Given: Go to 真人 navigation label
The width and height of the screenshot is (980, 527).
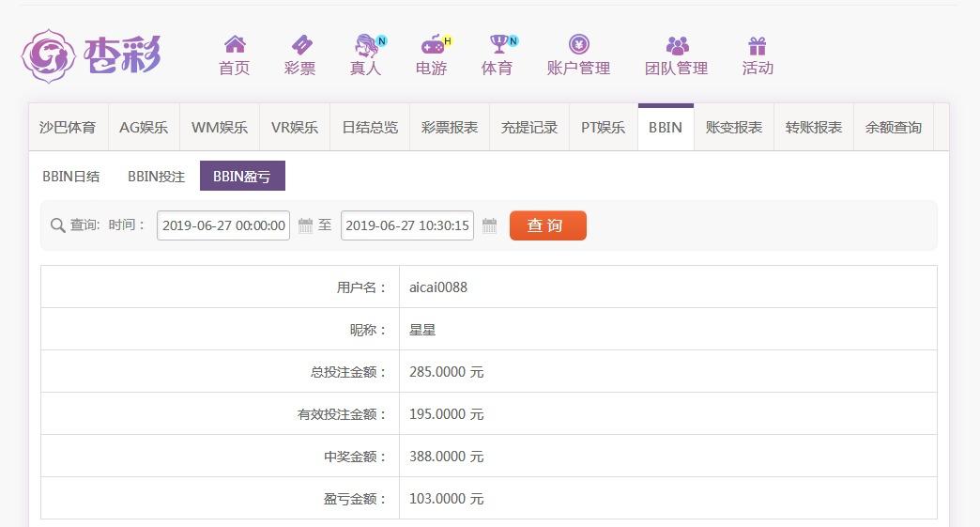Looking at the screenshot, I should (366, 69).
